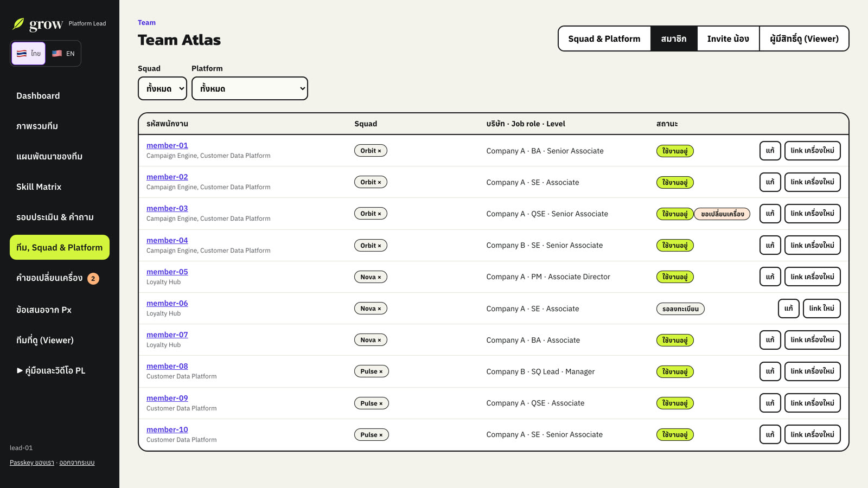Open Skill Matrix in the sidebar
868x488 pixels.
pos(60,187)
